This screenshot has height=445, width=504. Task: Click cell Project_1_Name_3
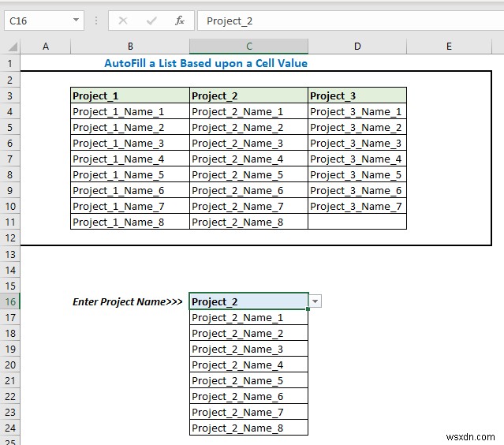(x=130, y=143)
